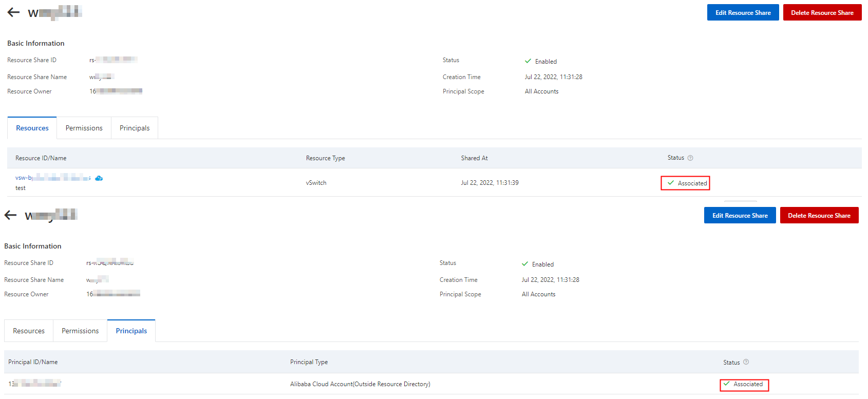Screen dimensions: 868x399
Task: Click All Accounts principal scope in lower panel
Action: tap(538, 294)
